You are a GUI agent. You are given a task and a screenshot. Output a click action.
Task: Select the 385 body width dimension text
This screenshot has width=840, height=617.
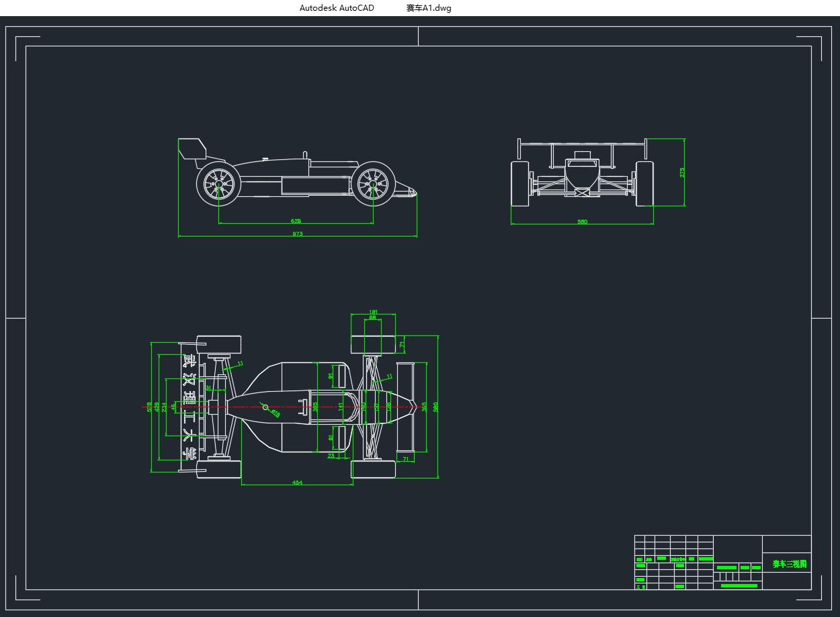pos(316,407)
